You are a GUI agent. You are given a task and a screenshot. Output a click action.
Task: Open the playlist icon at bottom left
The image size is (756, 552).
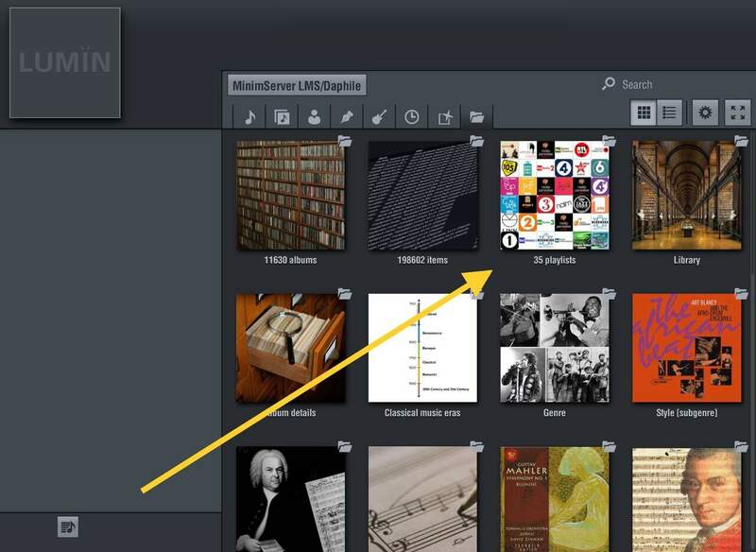click(67, 526)
